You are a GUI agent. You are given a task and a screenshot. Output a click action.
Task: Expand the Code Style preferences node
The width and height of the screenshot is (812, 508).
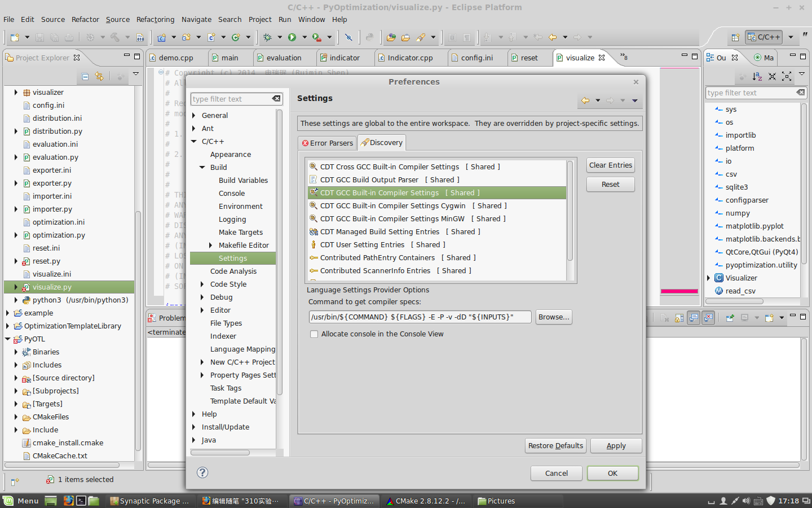202,284
